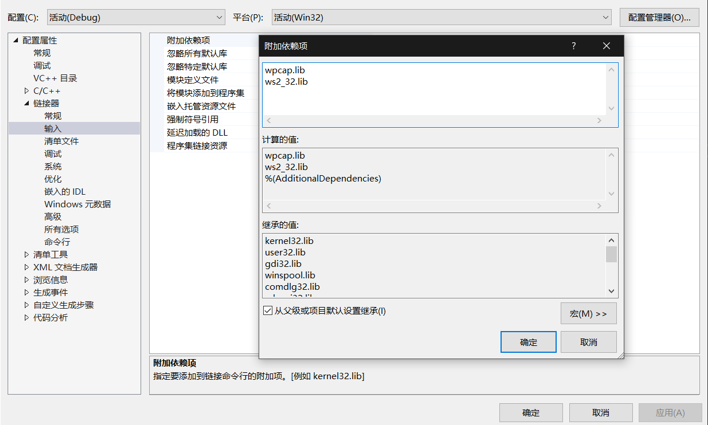
Task: Open 配置管理器(O) configuration manager
Action: click(659, 18)
